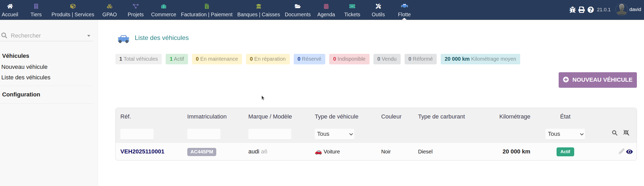Open the Type de véhicule Tous dropdown
This screenshot has width=644, height=186.
(x=335, y=134)
